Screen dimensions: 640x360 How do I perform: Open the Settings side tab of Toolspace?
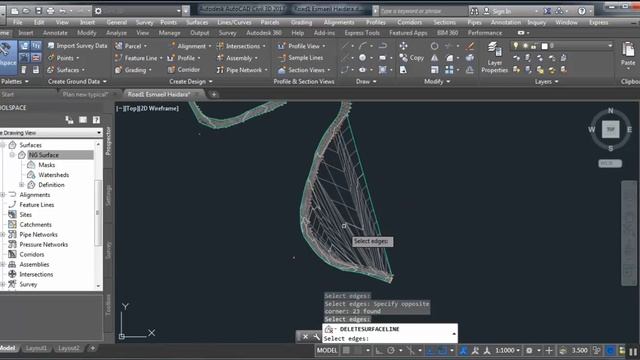[x=108, y=196]
